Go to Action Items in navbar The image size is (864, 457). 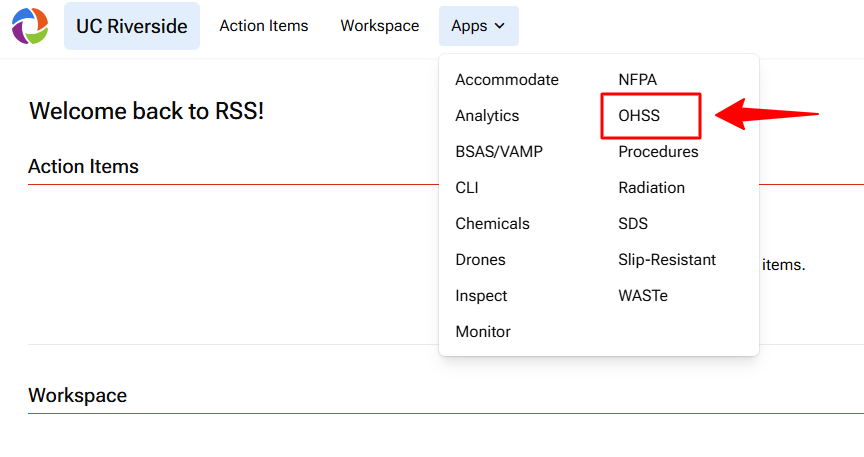(x=264, y=26)
